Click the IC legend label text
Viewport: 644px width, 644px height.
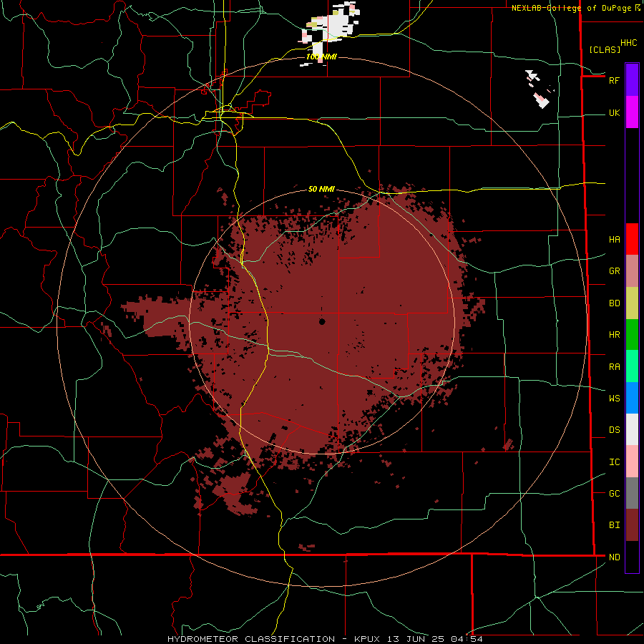[x=614, y=462]
